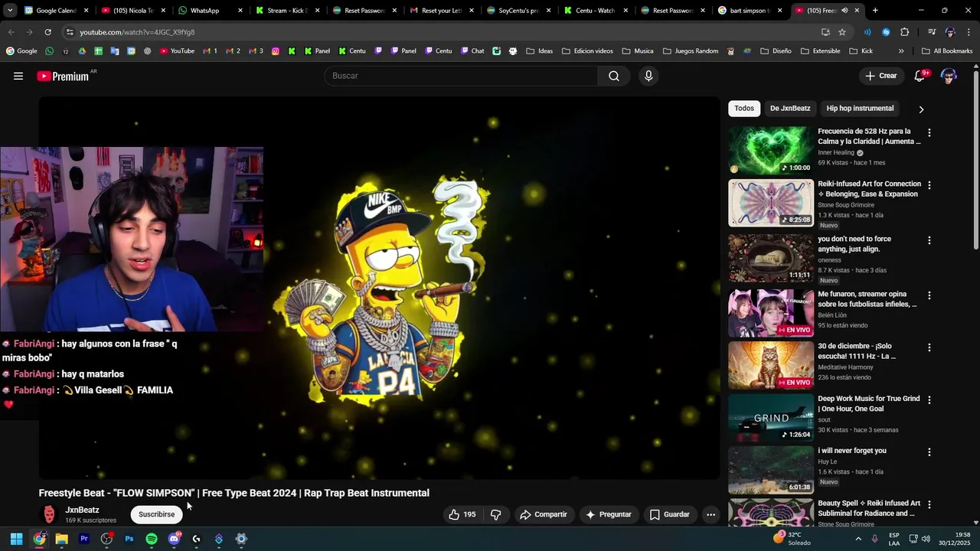Open the Diseño bookmark folder
The image size is (980, 551).
pyautogui.click(x=776, y=51)
